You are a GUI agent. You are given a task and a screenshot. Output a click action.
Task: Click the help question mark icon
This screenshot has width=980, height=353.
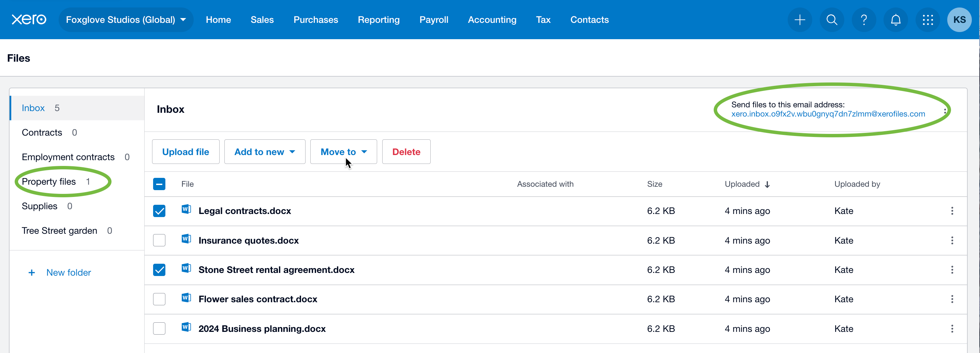click(x=864, y=20)
